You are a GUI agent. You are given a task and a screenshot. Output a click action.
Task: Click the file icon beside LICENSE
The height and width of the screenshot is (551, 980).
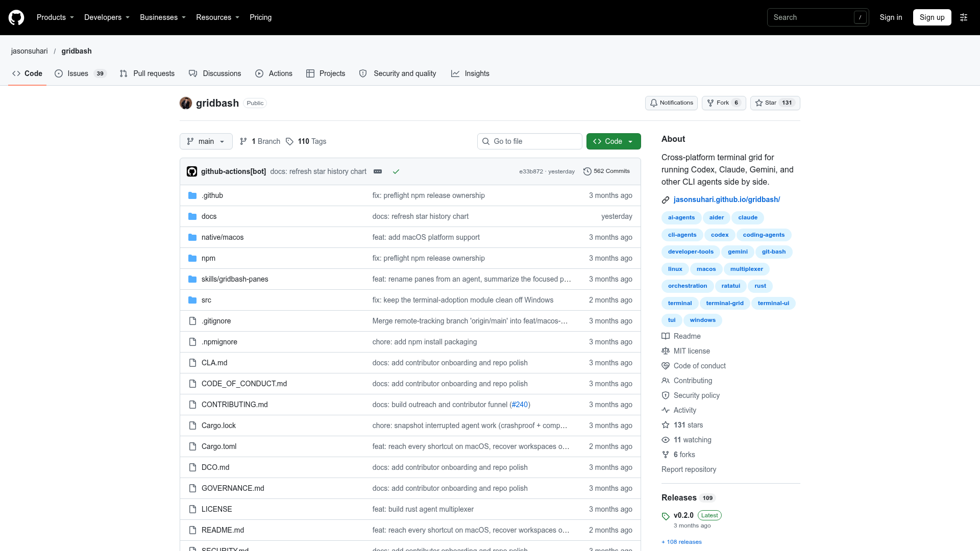tap(192, 509)
